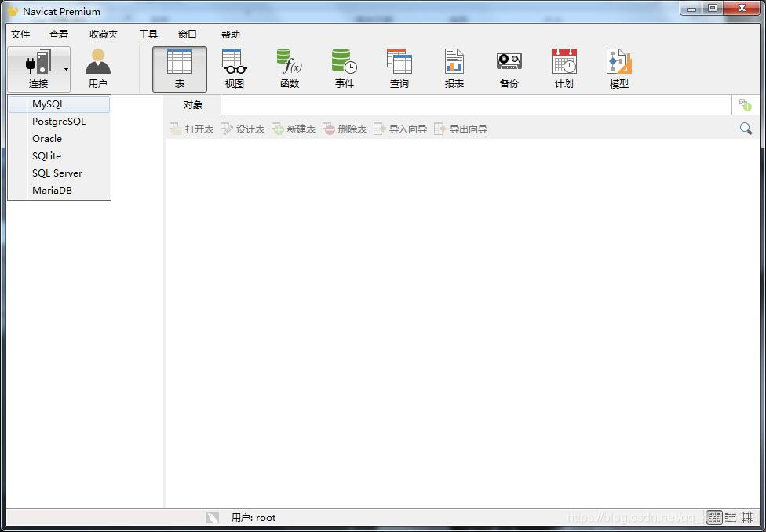Open the View (视图) toolbar icon
Image resolution: width=766 pixels, height=532 pixels.
(x=235, y=69)
